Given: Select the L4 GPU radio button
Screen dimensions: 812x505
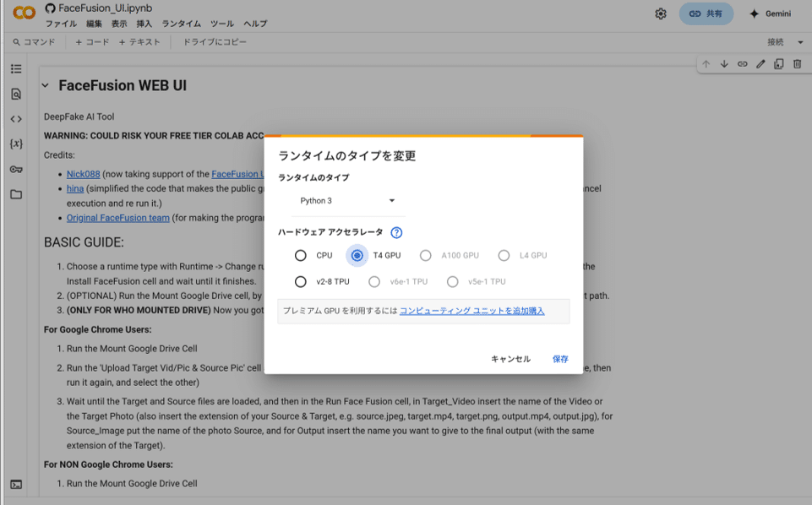Looking at the screenshot, I should pyautogui.click(x=504, y=256).
